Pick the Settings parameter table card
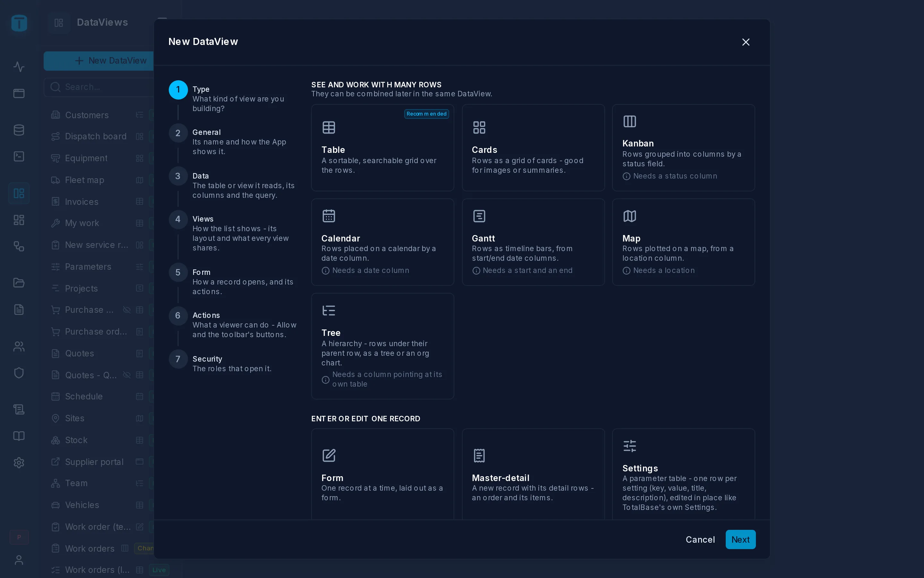The height and width of the screenshot is (578, 924). coord(683,474)
